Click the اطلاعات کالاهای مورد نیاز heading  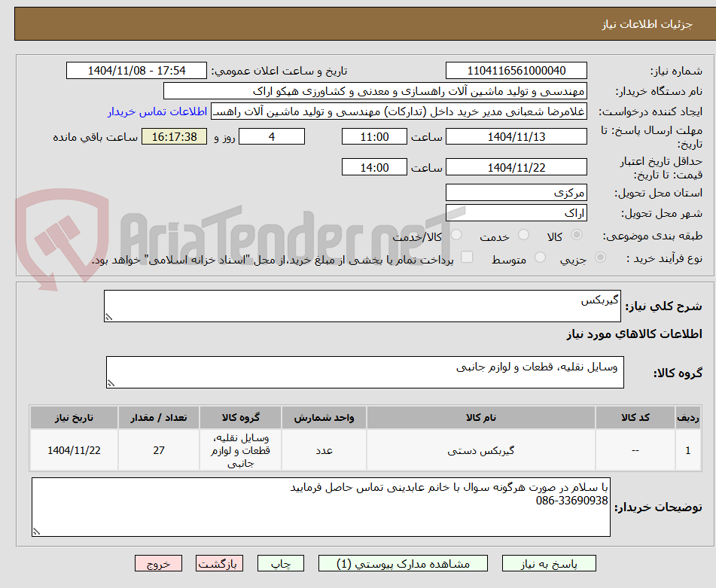point(634,334)
